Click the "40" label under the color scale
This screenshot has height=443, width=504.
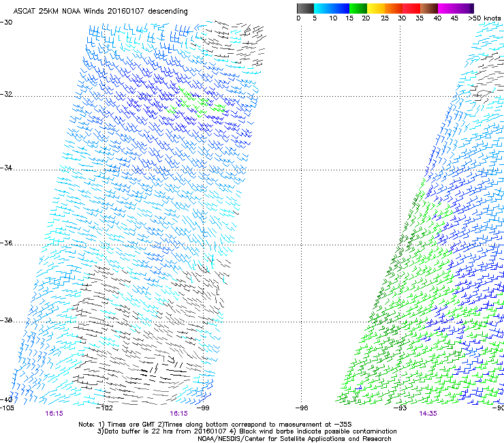click(x=437, y=18)
